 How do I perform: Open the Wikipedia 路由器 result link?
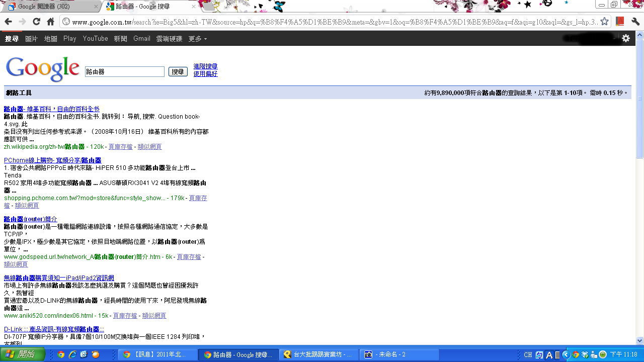pos(51,109)
